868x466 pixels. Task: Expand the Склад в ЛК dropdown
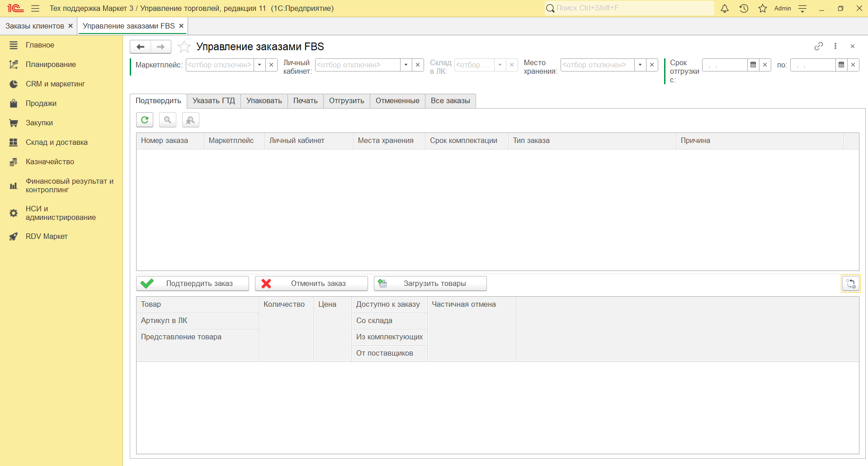500,65
